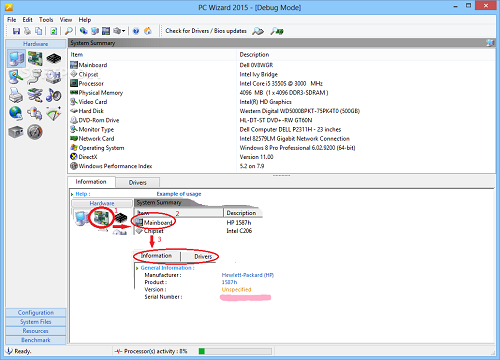Select the Mainboard row in System Summary
This screenshot has height=360, width=500.
point(282,65)
